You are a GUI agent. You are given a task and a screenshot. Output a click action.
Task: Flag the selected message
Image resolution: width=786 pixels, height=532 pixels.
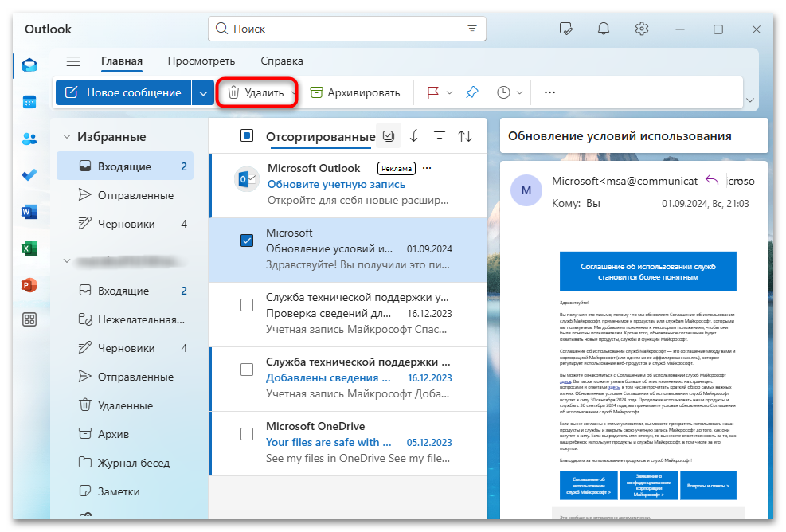tap(432, 92)
